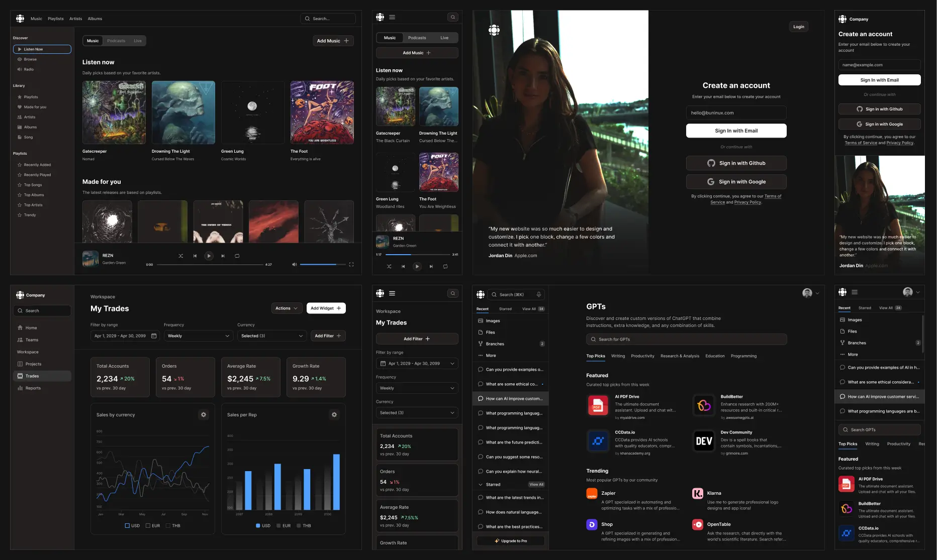The width and height of the screenshot is (937, 560).
Task: Click Upgrade to Pro in GPTs sidebar
Action: point(511,541)
